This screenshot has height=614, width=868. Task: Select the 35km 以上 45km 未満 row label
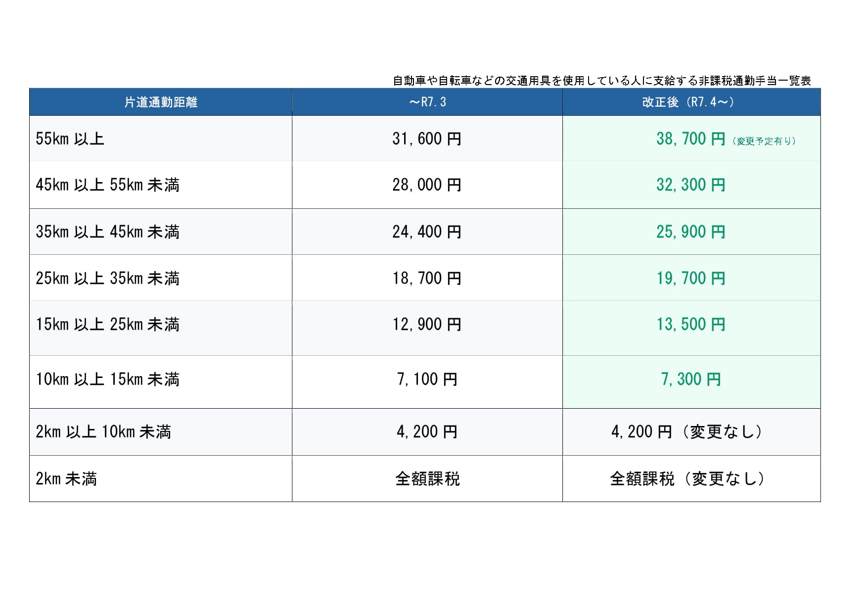click(x=107, y=232)
